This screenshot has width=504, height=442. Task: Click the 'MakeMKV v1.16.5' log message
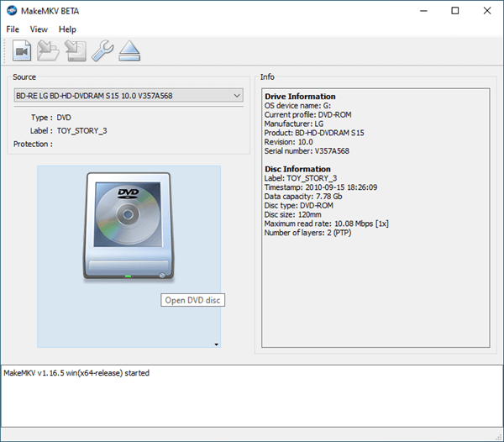tap(76, 373)
